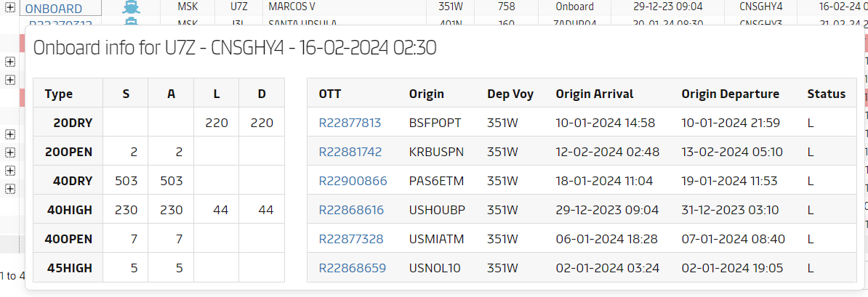Open OTT link R22868616

click(x=351, y=210)
